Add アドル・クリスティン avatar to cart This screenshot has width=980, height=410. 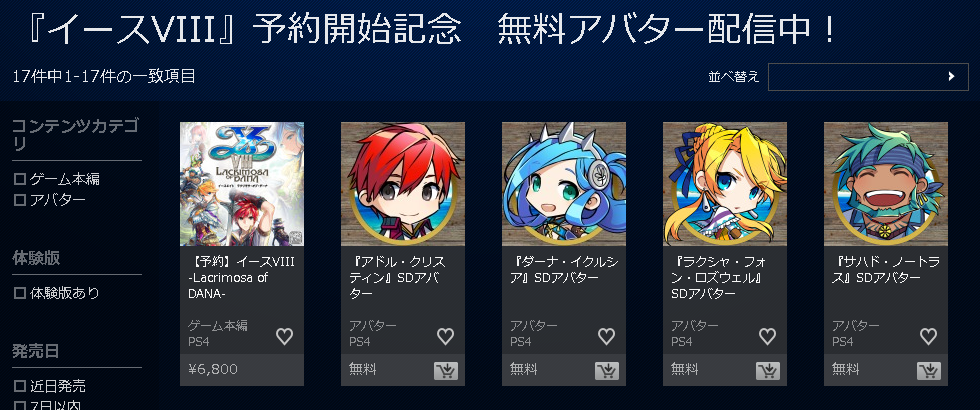446,371
